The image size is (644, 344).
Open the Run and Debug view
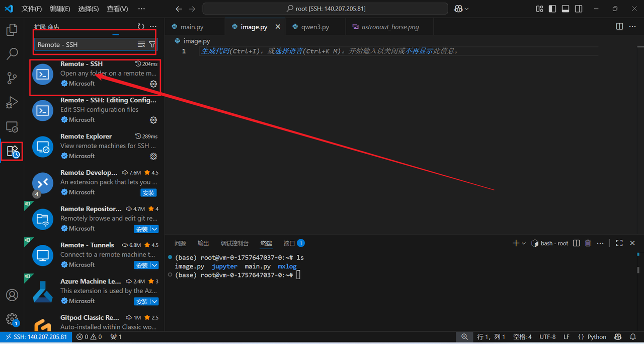click(12, 102)
